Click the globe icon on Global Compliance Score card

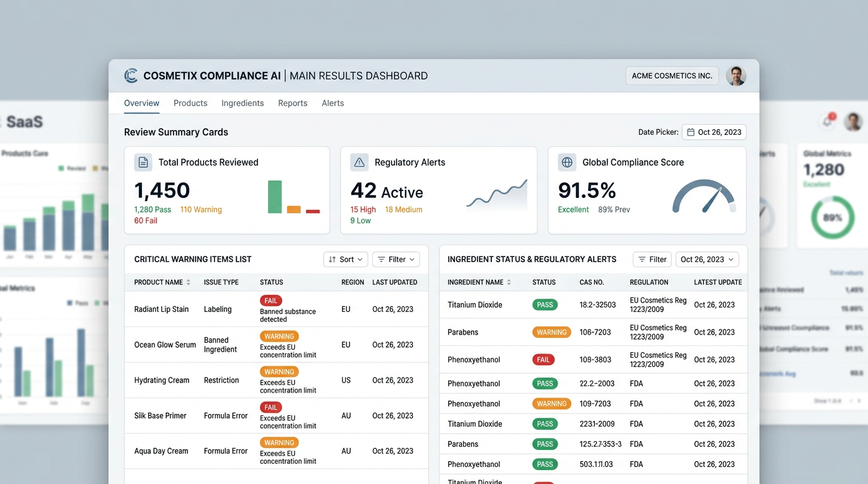[x=567, y=162]
